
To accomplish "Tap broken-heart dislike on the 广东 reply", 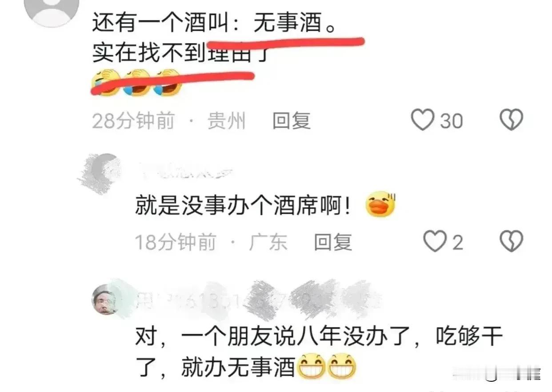I will click(x=512, y=242).
